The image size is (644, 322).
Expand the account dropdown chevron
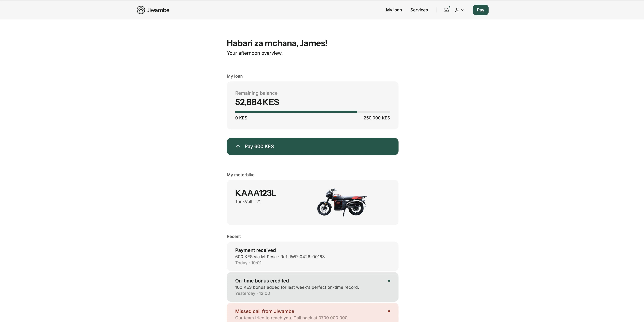click(x=463, y=10)
